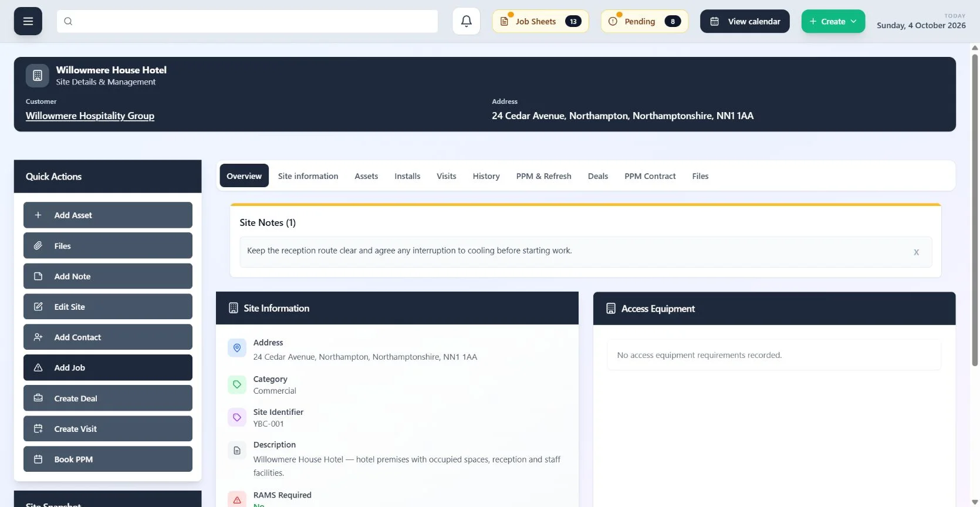The height and width of the screenshot is (507, 980).
Task: Focus the top search input field
Action: (247, 21)
